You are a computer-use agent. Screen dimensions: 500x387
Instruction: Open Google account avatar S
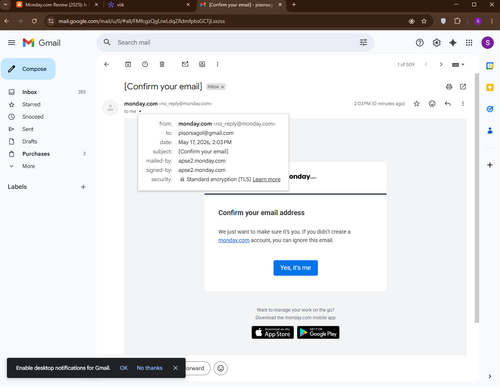pos(488,43)
